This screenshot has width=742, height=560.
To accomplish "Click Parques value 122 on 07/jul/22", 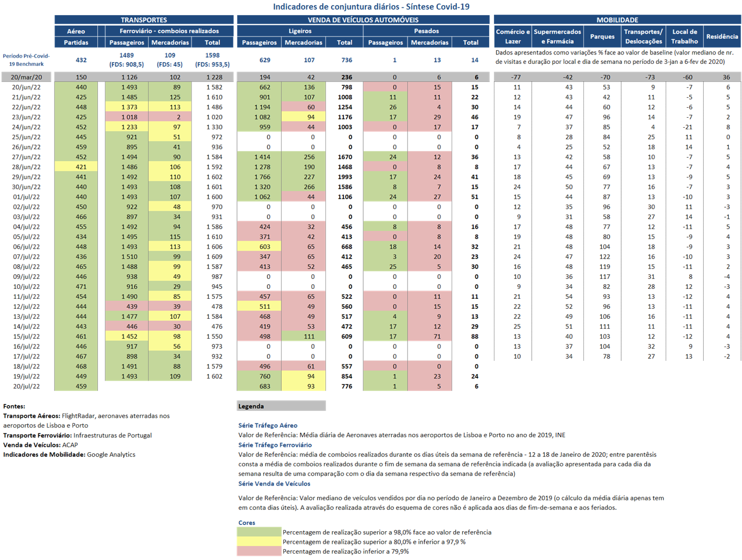I will [x=604, y=256].
